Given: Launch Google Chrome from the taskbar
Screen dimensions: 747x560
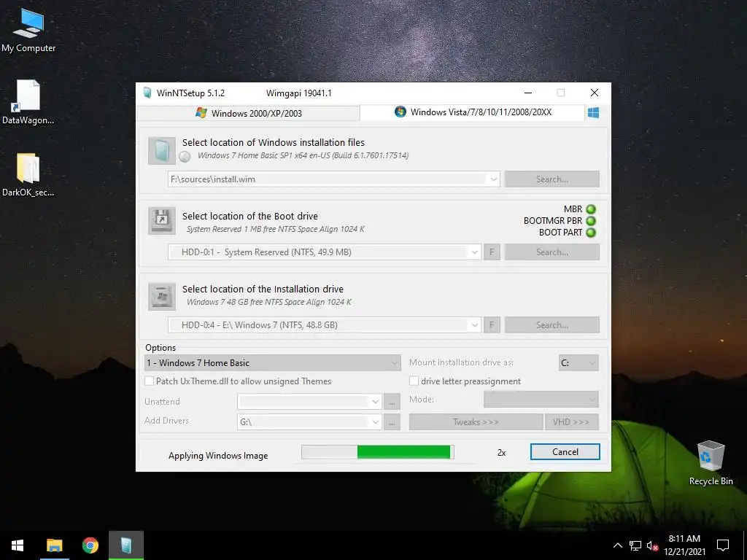Looking at the screenshot, I should click(90, 545).
